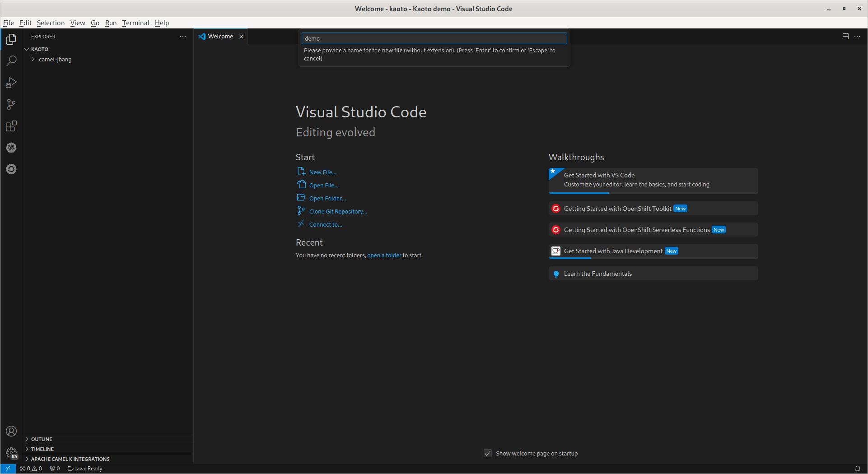Viewport: 868px width, 474px height.
Task: Click Open Folder icon under Start
Action: (x=301, y=198)
